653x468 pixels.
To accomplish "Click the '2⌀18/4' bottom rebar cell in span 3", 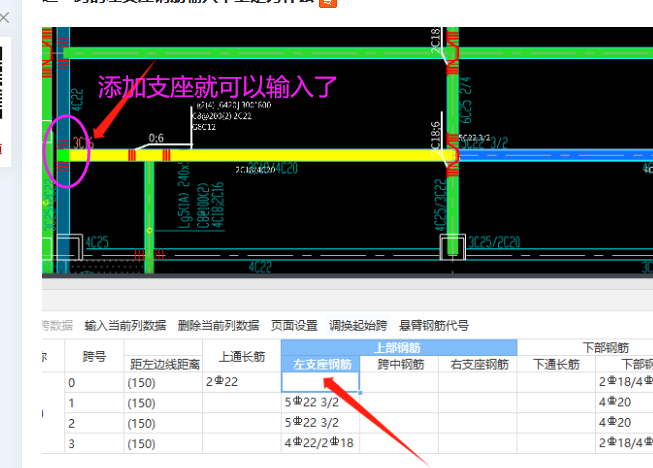I will coord(624,443).
